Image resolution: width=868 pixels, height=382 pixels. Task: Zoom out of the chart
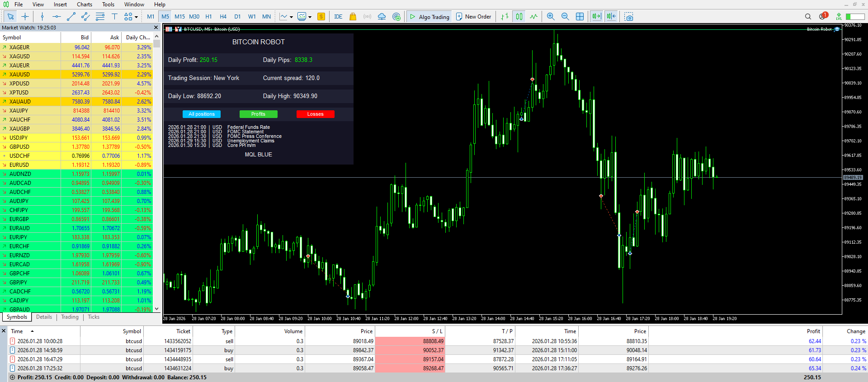(565, 17)
